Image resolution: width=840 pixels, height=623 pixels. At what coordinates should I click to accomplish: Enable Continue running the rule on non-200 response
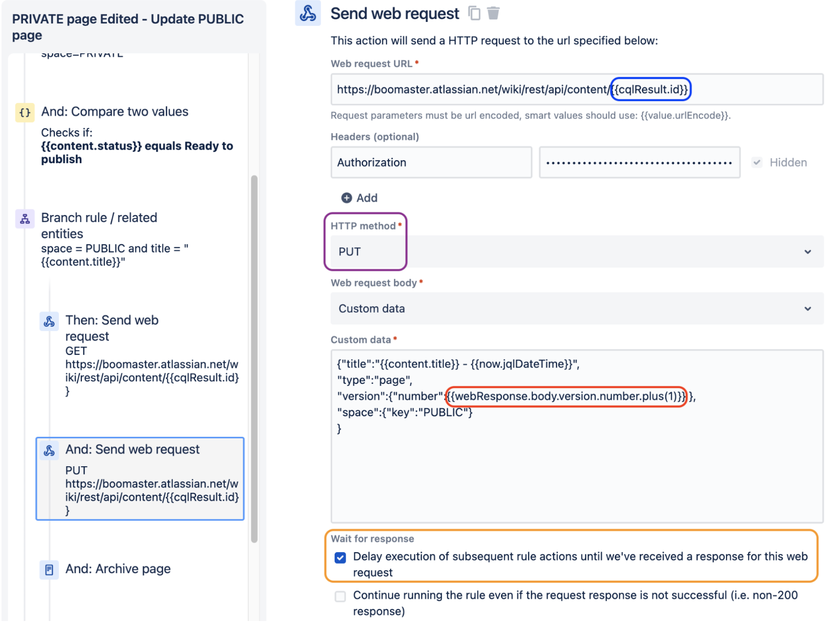(340, 596)
